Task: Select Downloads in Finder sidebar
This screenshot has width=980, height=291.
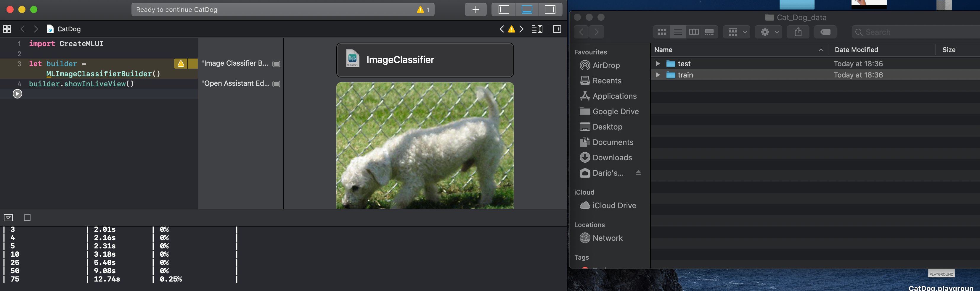Action: (612, 158)
